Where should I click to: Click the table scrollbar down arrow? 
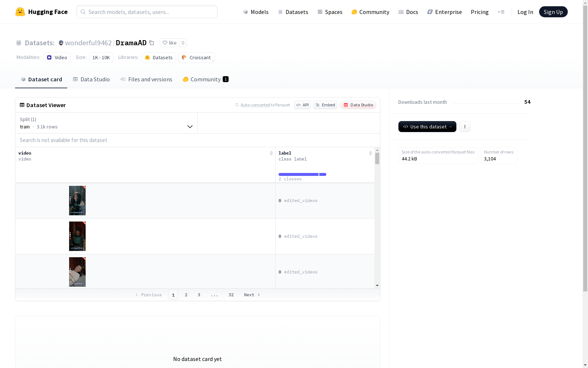click(377, 286)
